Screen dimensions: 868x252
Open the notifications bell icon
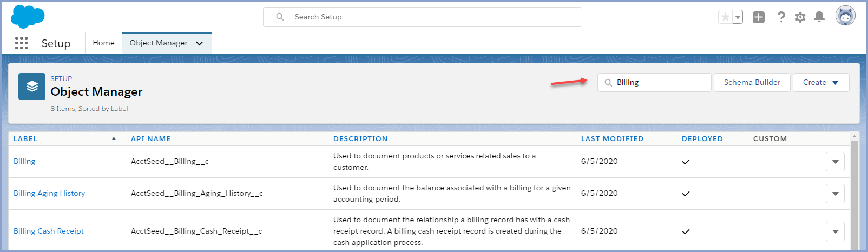click(x=819, y=17)
